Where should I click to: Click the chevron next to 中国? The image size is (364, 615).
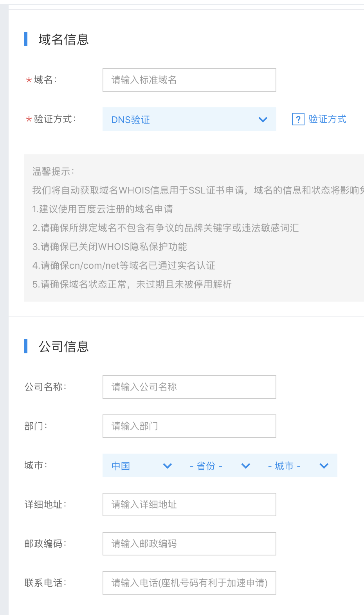click(x=167, y=466)
